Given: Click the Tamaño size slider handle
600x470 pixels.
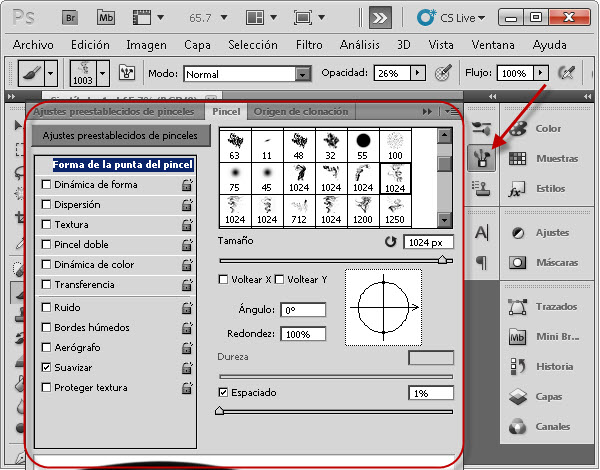Looking at the screenshot, I should click(442, 260).
